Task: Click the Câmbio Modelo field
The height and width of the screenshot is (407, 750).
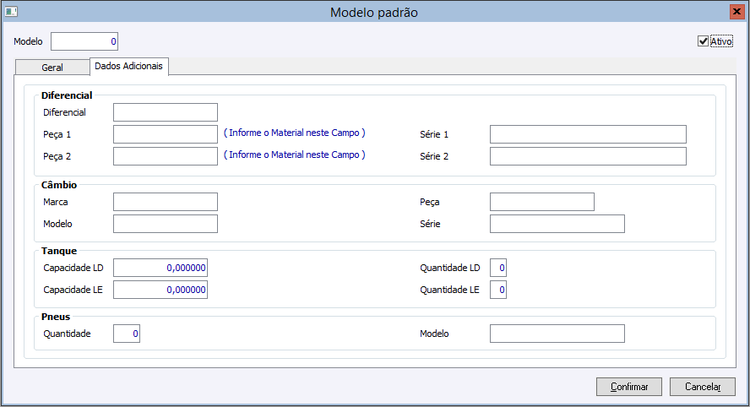Action: (x=165, y=224)
